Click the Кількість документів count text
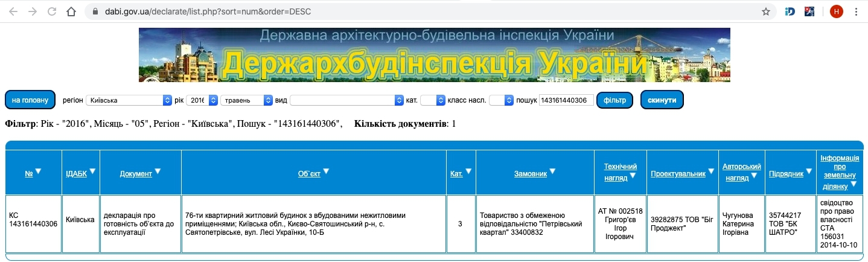Image resolution: width=868 pixels, height=262 pixels. 405,124
